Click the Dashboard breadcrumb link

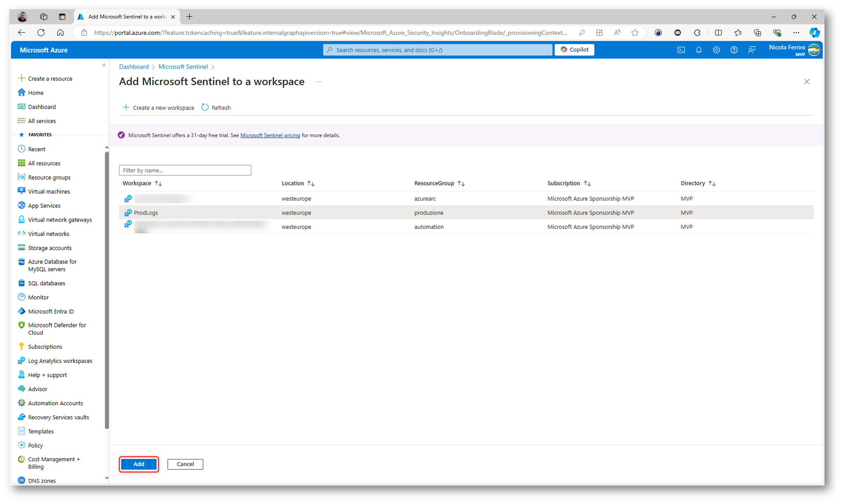click(x=134, y=67)
